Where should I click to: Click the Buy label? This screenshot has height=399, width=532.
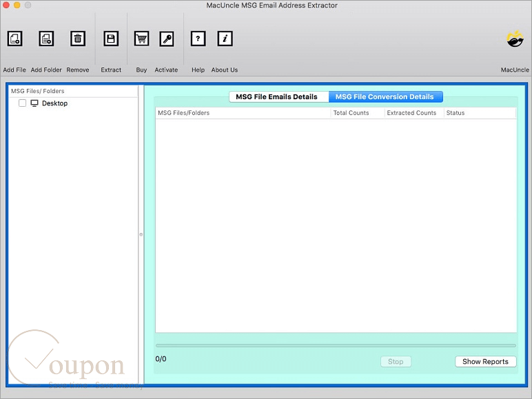(x=141, y=70)
